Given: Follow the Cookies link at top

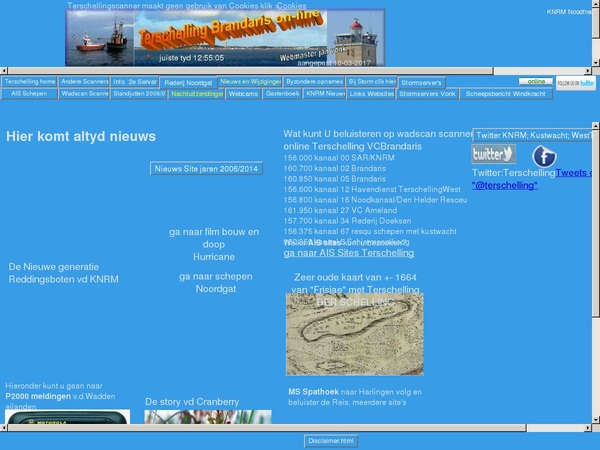Looking at the screenshot, I should click(x=292, y=6).
